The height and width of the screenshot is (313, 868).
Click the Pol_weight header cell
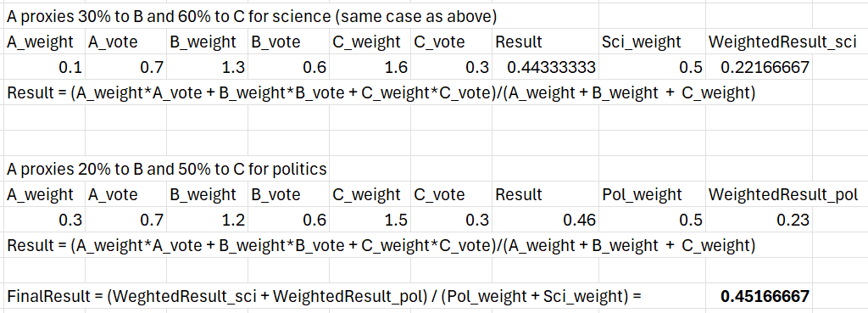coord(652,194)
